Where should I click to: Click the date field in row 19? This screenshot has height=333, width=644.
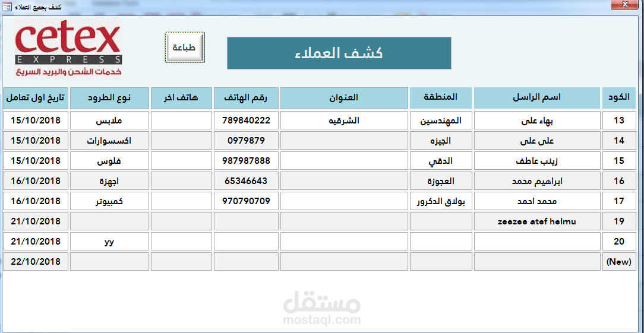click(36, 221)
